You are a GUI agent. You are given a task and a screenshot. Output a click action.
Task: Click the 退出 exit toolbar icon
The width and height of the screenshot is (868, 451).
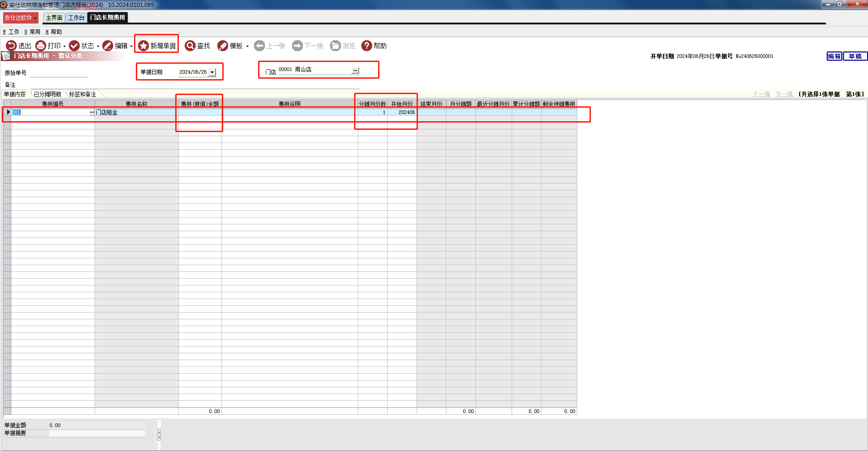(11, 46)
